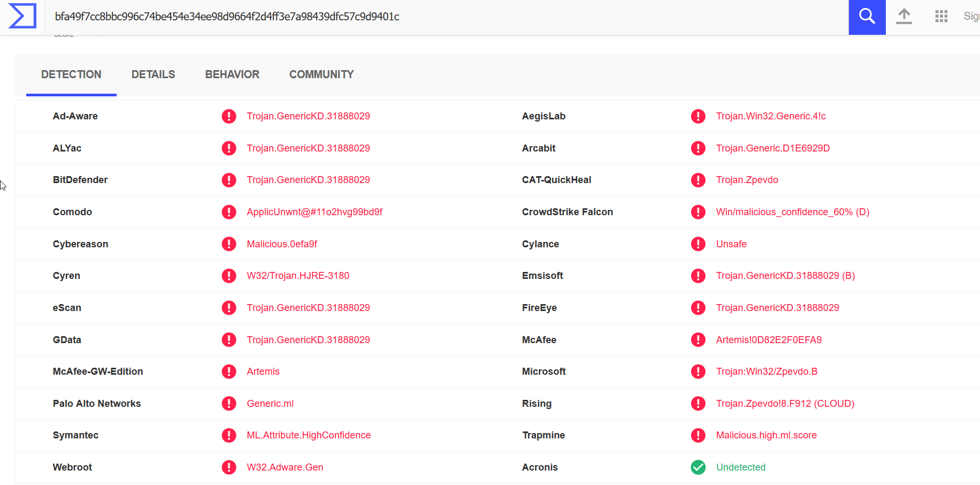Click alert icon in McAfee-GW-Edition row
The width and height of the screenshot is (980, 485).
click(229, 372)
